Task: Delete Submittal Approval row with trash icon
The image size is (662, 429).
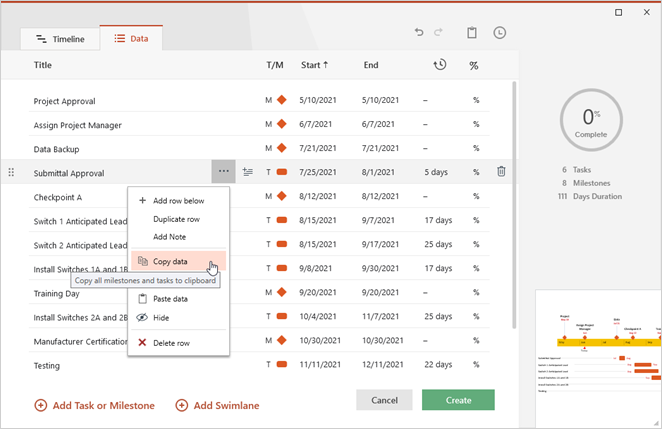Action: point(501,172)
